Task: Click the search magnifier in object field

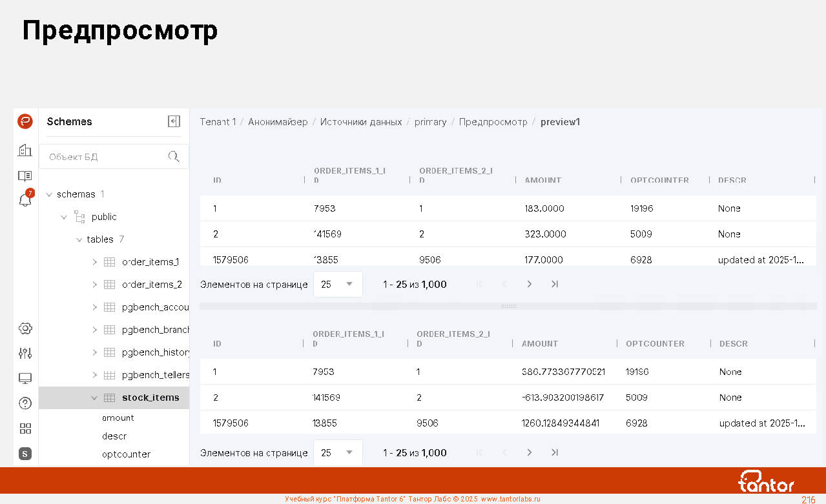Action: [174, 156]
